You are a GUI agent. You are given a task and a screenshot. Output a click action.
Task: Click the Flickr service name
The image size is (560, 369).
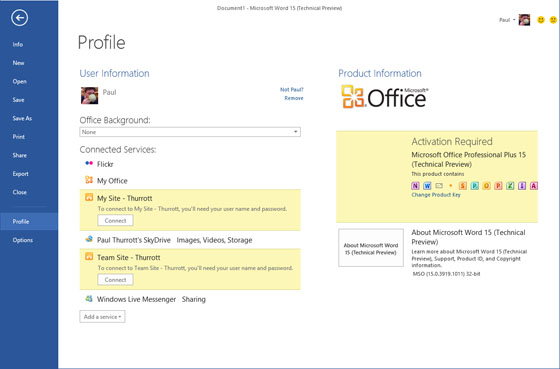105,164
